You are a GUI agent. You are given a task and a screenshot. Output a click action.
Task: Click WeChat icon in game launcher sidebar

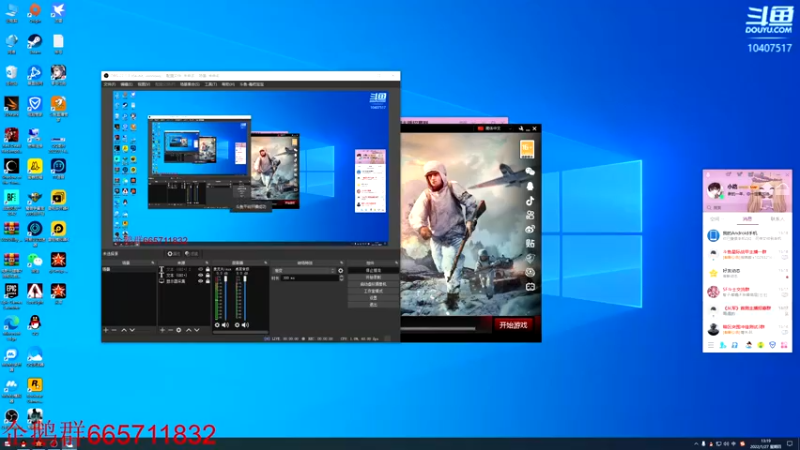point(530,172)
